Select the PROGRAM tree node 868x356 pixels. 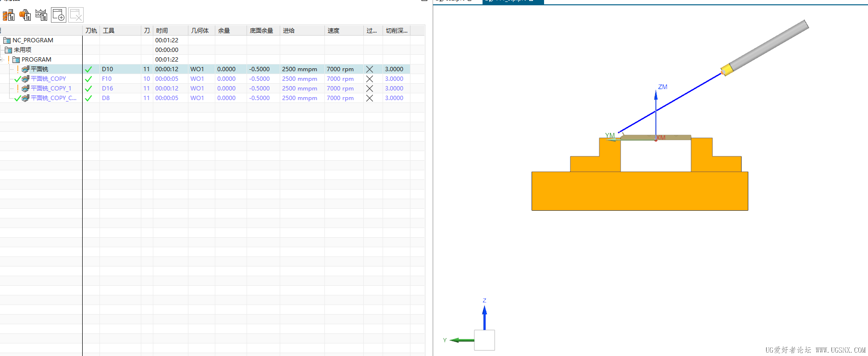click(37, 60)
